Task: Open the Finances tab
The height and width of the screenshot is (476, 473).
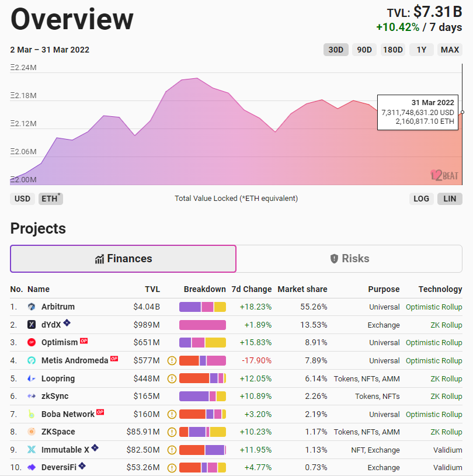Action: [123, 259]
